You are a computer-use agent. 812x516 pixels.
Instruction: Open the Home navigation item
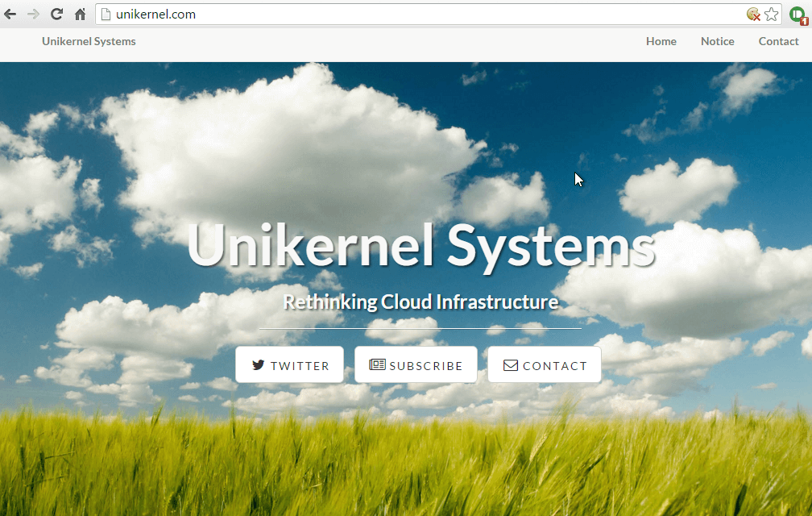pyautogui.click(x=661, y=41)
